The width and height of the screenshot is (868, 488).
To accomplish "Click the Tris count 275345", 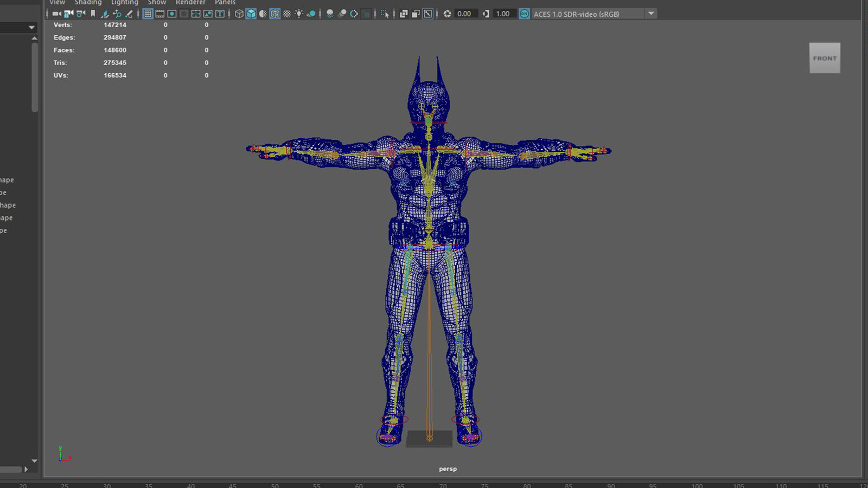I will 115,63.
